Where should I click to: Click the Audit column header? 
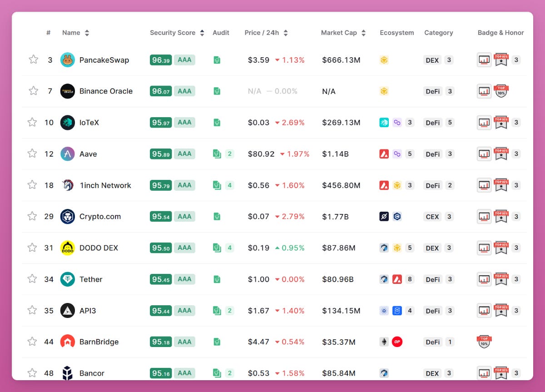(221, 33)
